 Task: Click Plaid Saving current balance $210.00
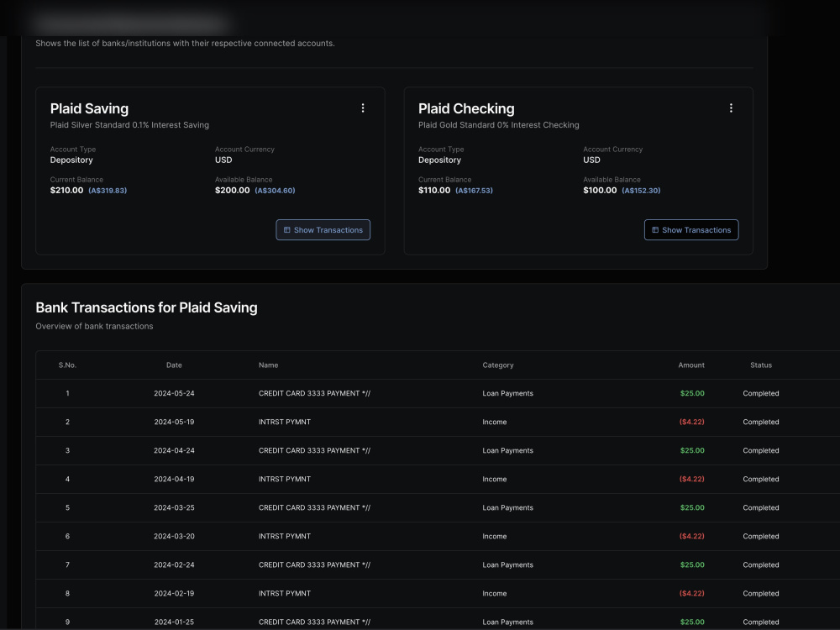tap(66, 190)
